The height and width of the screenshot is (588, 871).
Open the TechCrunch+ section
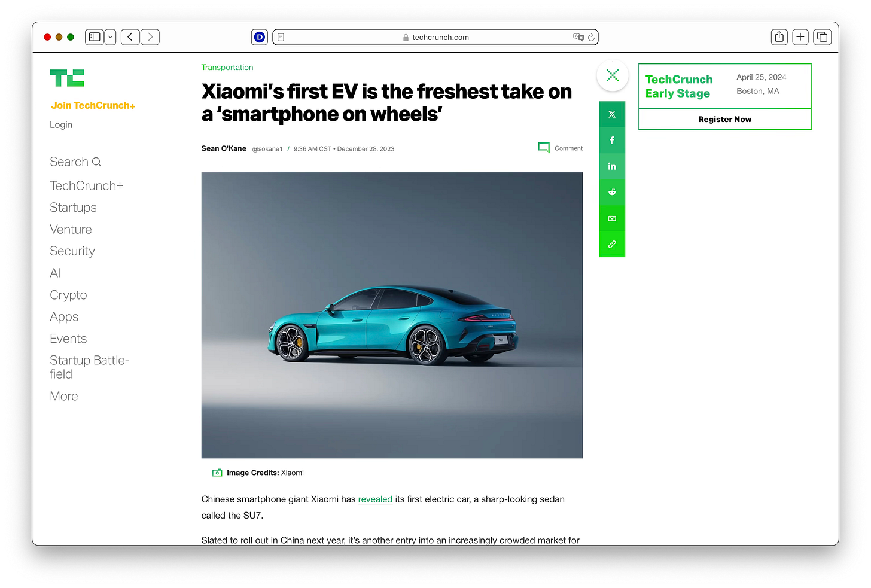coord(86,185)
